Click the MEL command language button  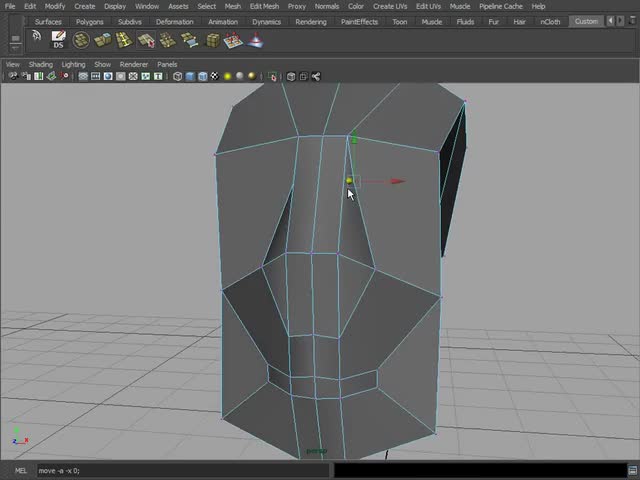click(x=20, y=470)
